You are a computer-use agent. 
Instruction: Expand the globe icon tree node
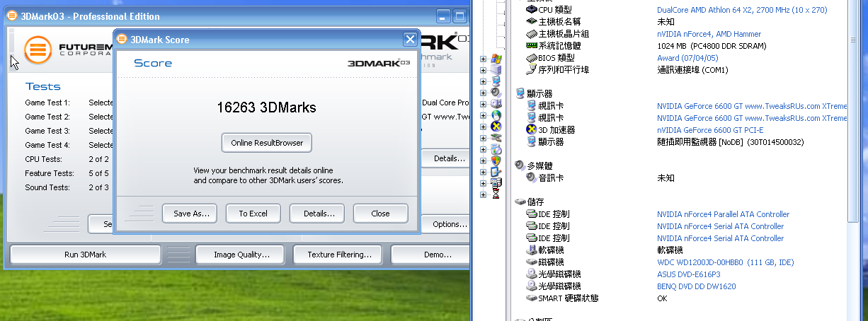pyautogui.click(x=483, y=115)
